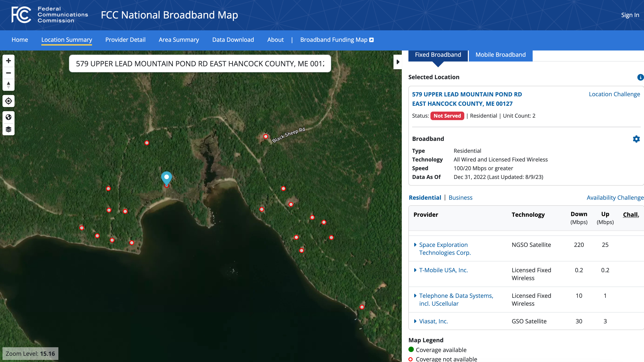Viewport: 644px width, 362px height.
Task: Zoom out the map with minus button
Action: point(9,73)
